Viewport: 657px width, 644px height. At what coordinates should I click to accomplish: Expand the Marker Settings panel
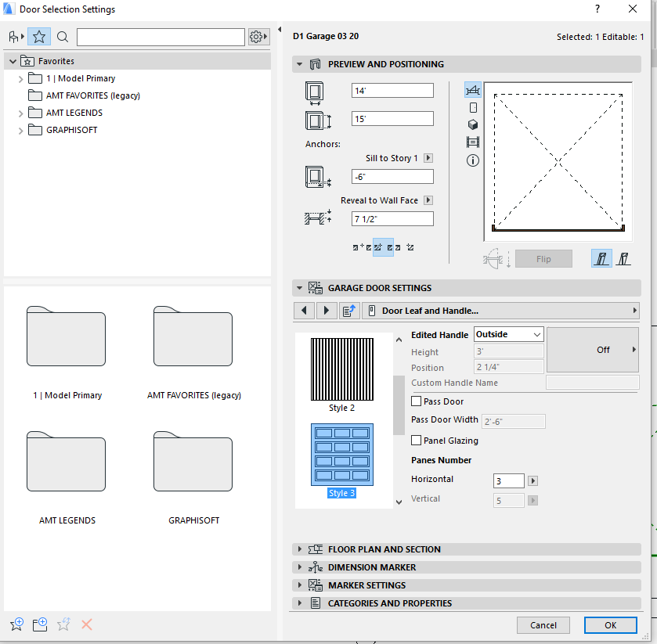[299, 585]
